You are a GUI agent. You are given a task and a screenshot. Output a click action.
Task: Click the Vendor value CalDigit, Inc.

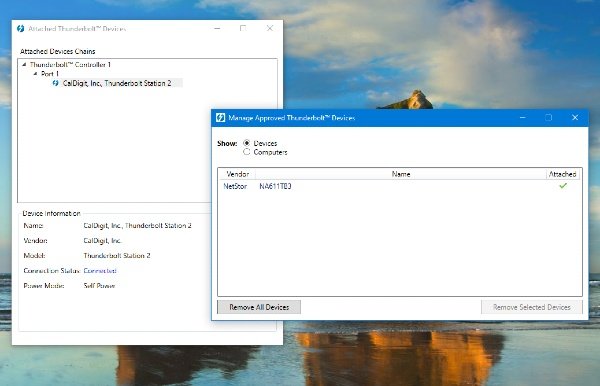(102, 241)
